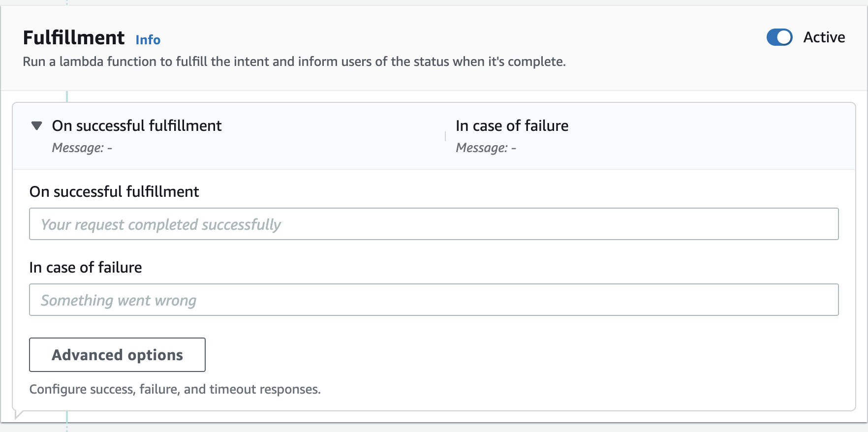Click the "In case of failure" field label
This screenshot has width=868, height=432.
86,268
